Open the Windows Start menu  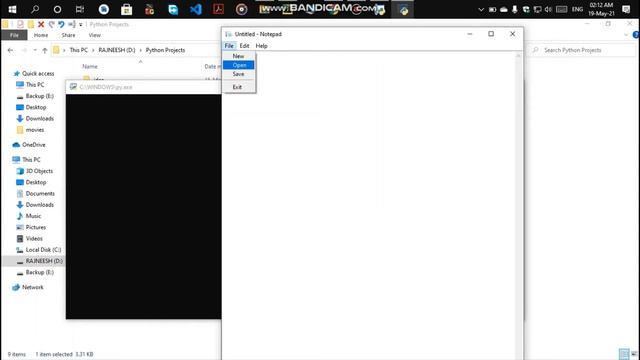pos(12,9)
